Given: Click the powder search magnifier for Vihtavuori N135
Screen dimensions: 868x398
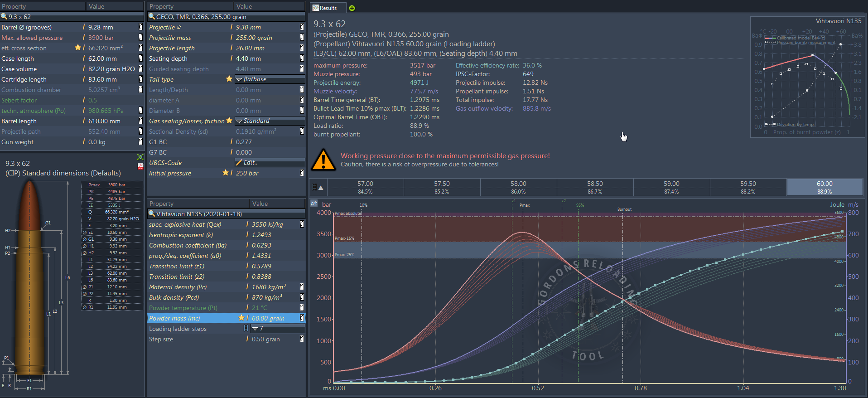Looking at the screenshot, I should click(x=152, y=214).
